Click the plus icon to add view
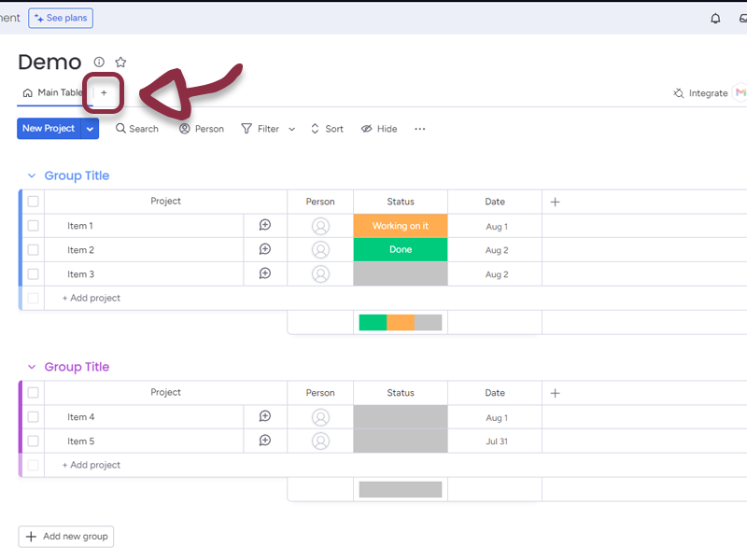747x560 pixels. click(x=104, y=93)
